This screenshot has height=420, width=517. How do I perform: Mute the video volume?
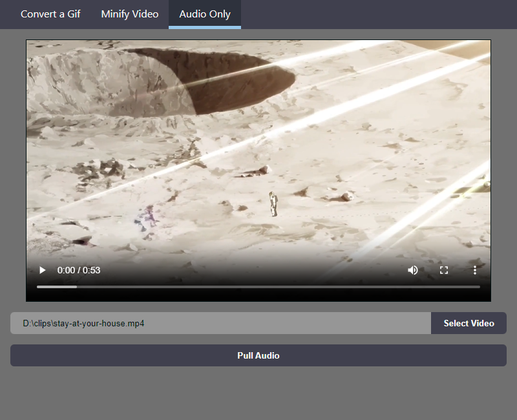pos(413,270)
